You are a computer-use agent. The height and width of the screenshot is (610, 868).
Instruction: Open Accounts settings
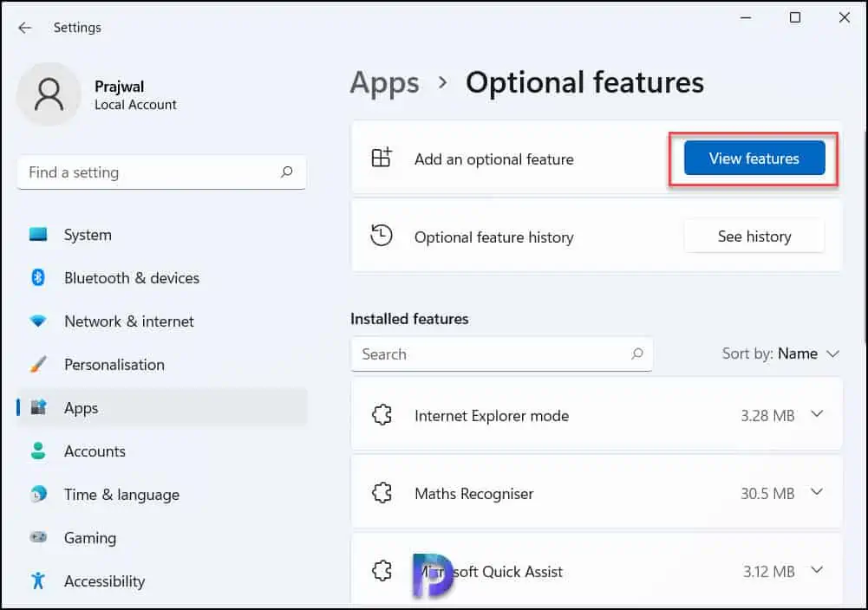[x=161, y=451]
